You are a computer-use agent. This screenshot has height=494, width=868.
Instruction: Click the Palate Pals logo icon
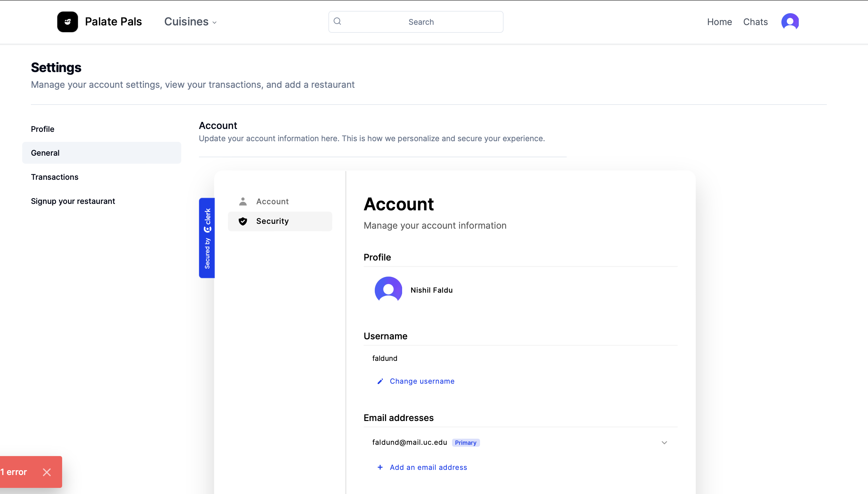coord(67,22)
